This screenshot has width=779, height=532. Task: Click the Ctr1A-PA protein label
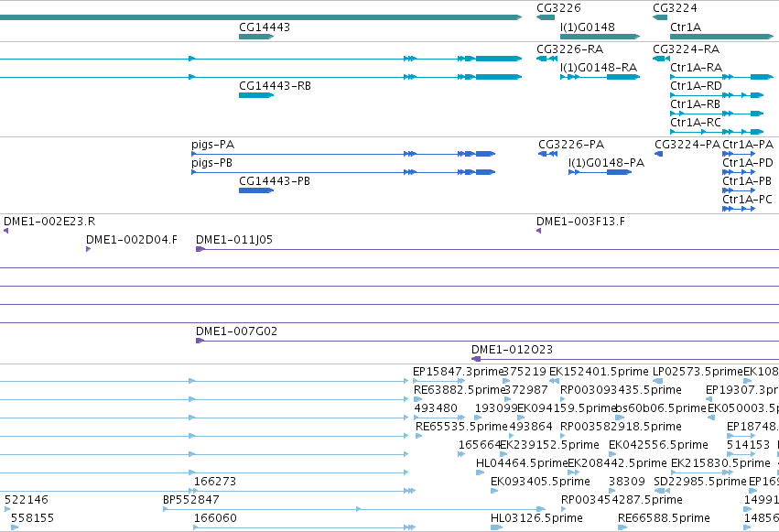(748, 145)
